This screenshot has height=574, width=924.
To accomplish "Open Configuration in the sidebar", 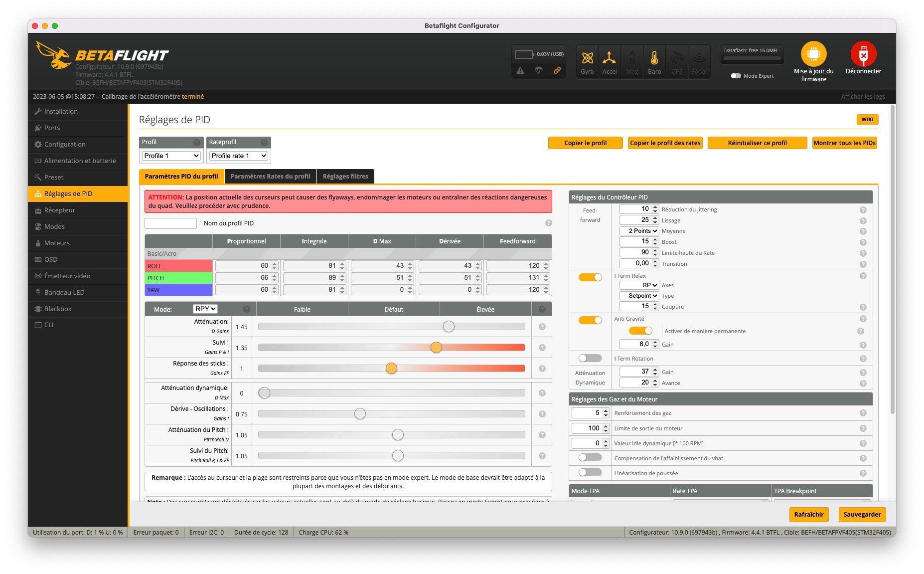I will tap(78, 144).
